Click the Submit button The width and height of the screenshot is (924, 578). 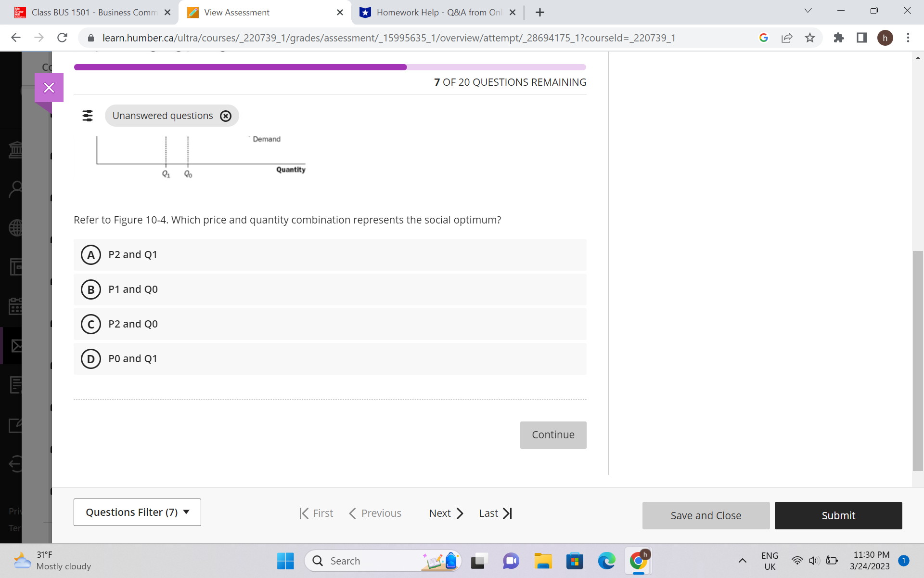pyautogui.click(x=838, y=515)
